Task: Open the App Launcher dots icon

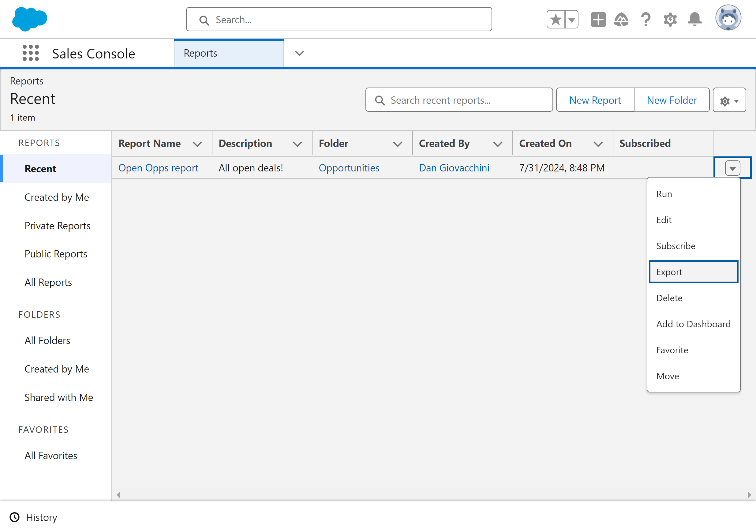Action: [x=31, y=53]
